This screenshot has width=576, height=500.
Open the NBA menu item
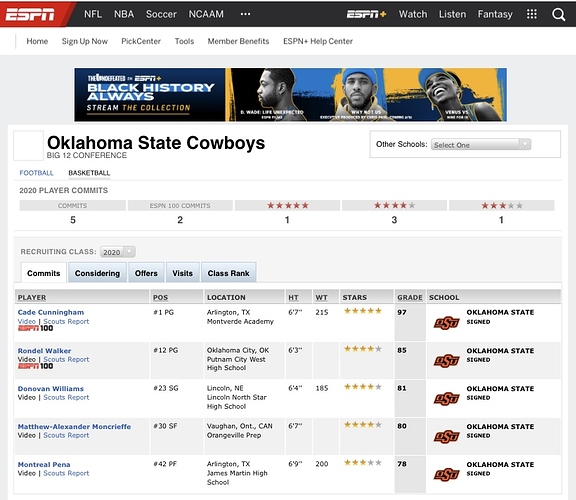coord(124,14)
